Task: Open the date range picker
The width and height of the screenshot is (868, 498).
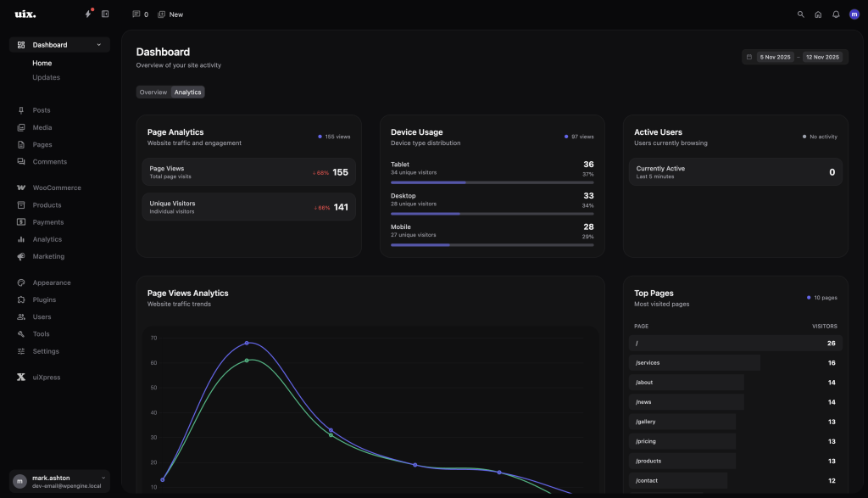Action: tap(794, 57)
